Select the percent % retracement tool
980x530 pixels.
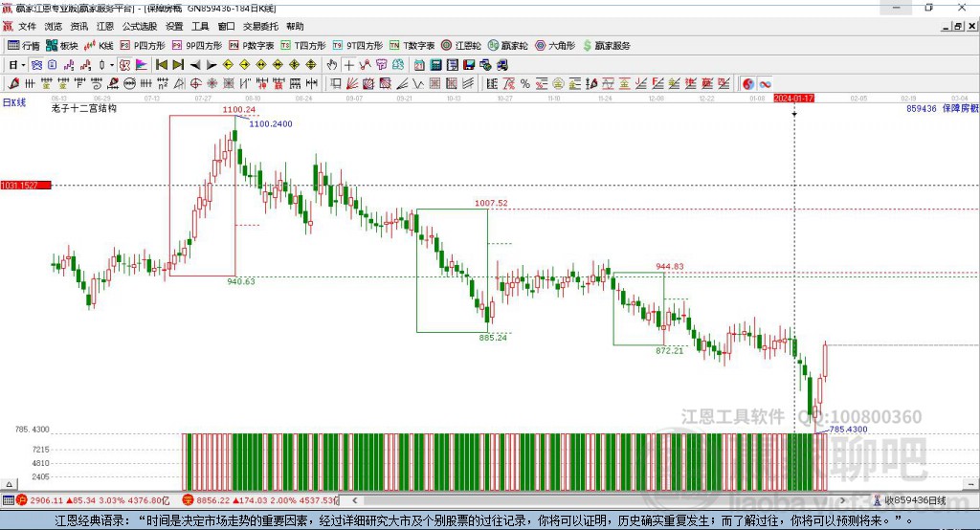coord(525,84)
